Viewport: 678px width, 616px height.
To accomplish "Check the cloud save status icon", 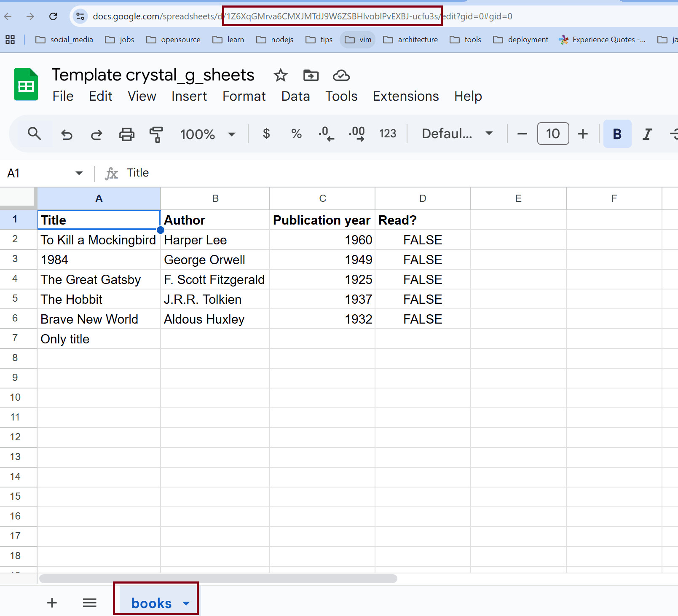I will point(341,75).
